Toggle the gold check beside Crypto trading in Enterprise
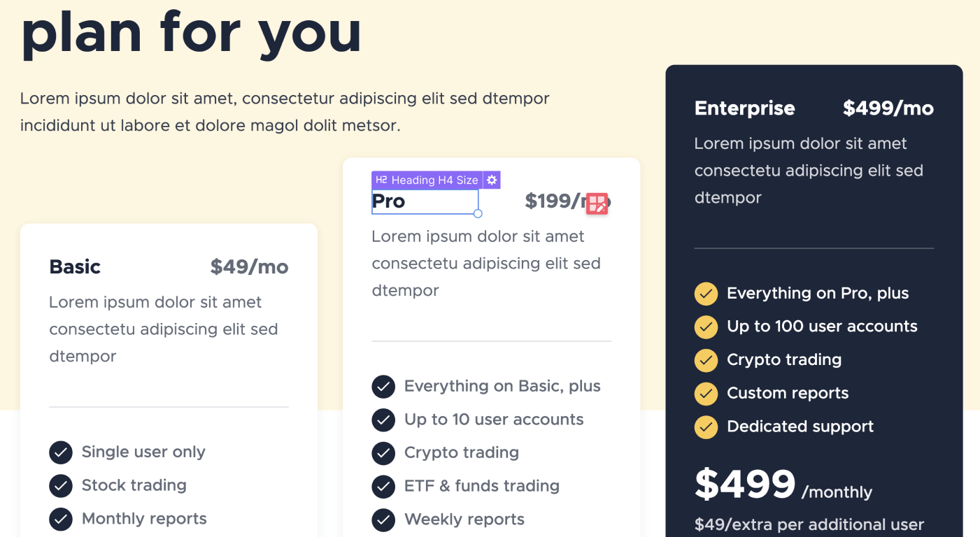 click(x=706, y=360)
